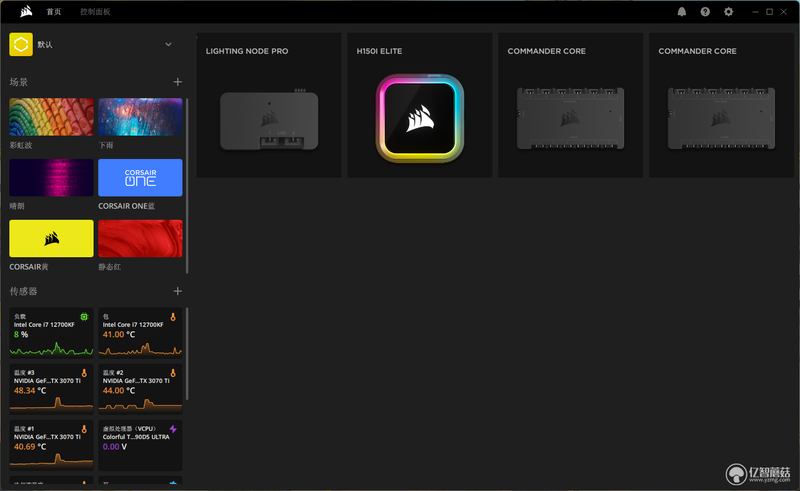The width and height of the screenshot is (800, 491).
Task: Apply the CORSAIR yellow scene
Action: (51, 238)
